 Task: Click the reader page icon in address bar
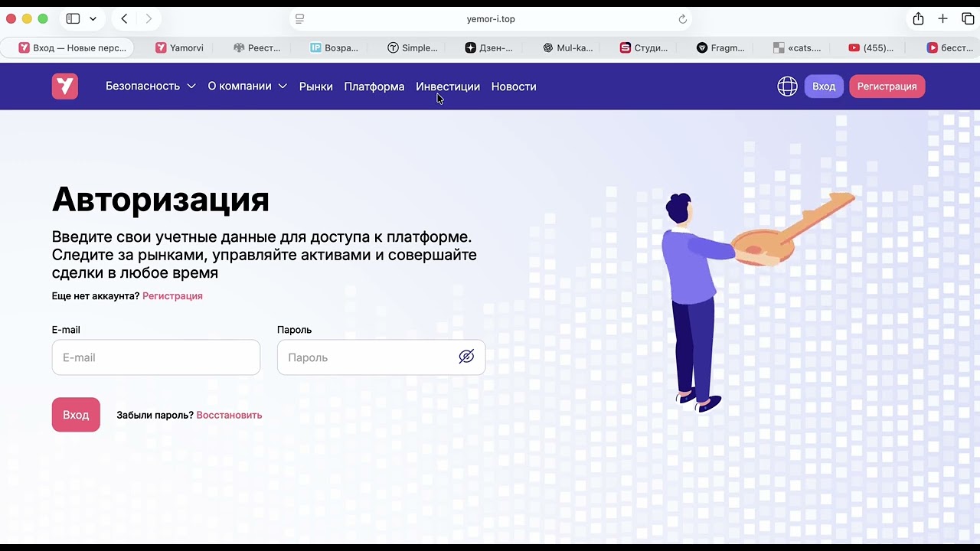(x=299, y=18)
